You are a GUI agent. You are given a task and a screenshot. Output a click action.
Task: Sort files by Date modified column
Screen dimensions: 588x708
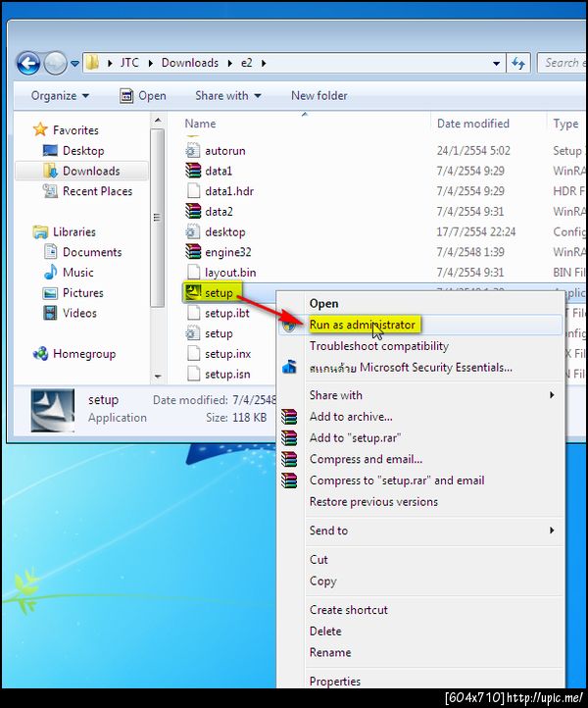pos(473,124)
